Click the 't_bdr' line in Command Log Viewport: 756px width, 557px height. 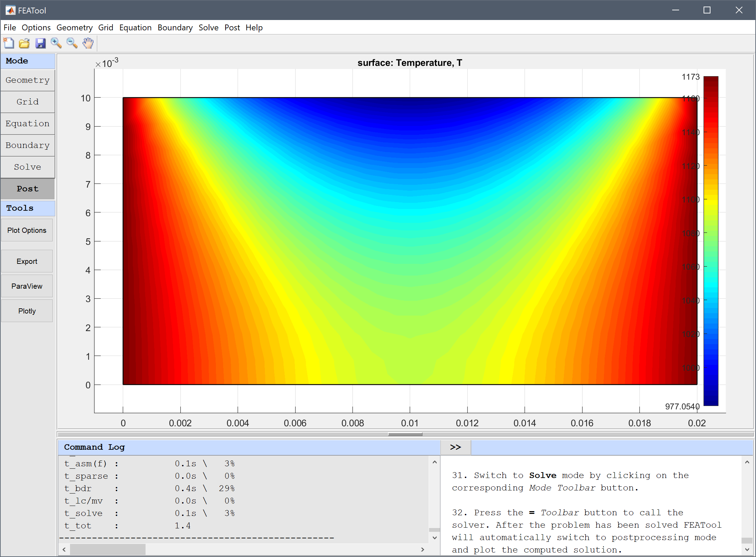pos(149,488)
